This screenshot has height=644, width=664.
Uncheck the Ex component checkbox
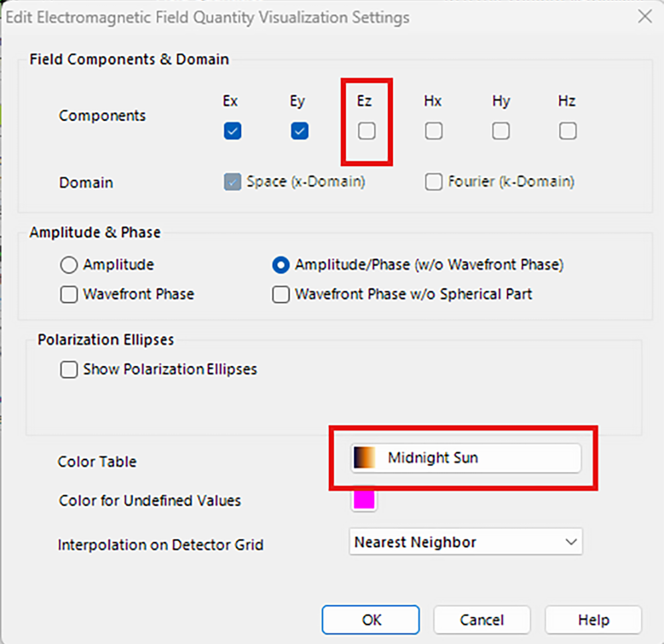[232, 131]
